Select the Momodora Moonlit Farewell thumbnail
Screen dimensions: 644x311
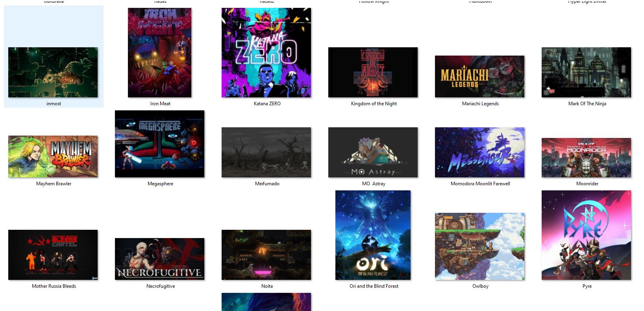click(480, 152)
